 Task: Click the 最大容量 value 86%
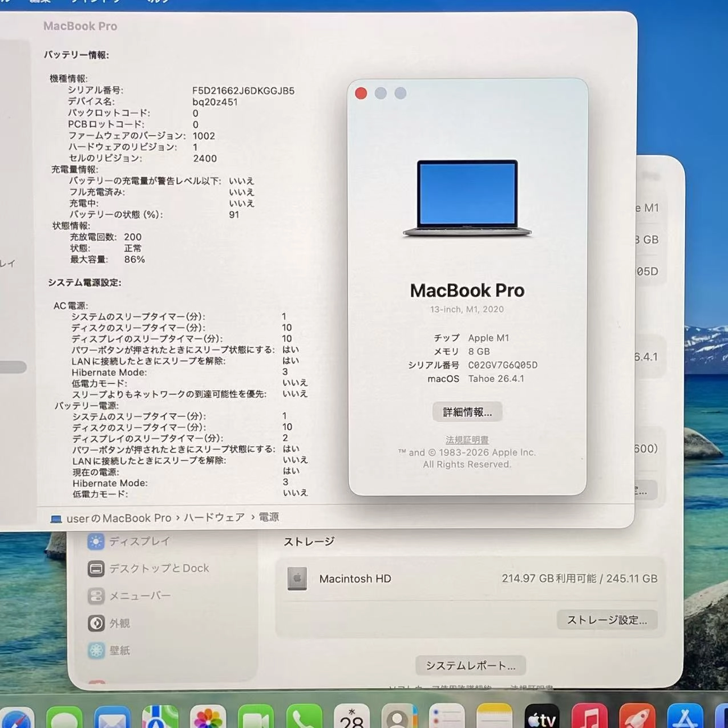point(135,259)
